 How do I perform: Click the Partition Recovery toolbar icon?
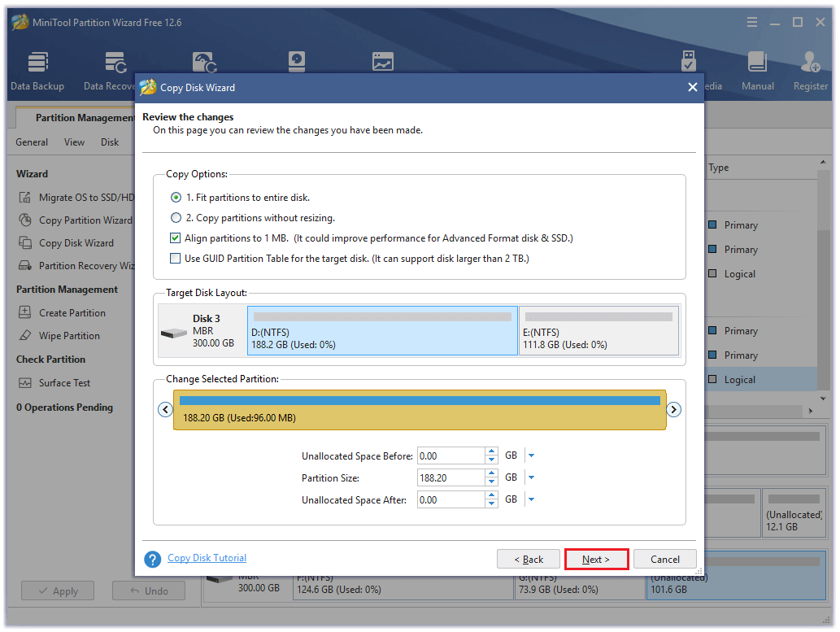point(204,62)
